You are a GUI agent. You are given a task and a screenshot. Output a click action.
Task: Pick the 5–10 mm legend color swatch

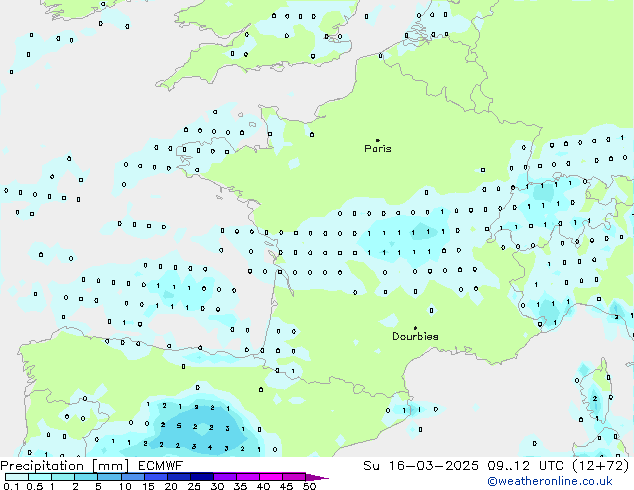109,477
